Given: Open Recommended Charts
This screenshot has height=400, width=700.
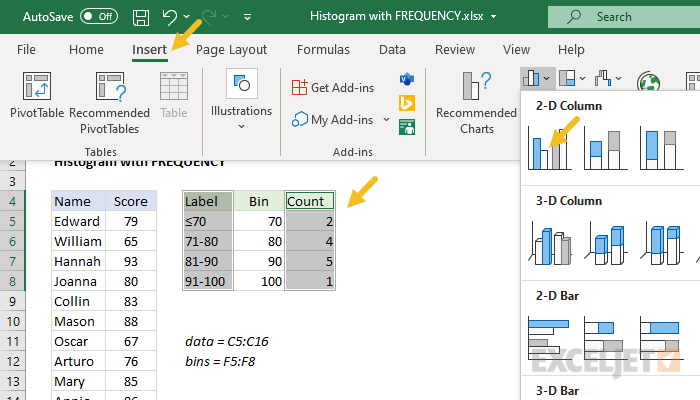Looking at the screenshot, I should click(476, 103).
